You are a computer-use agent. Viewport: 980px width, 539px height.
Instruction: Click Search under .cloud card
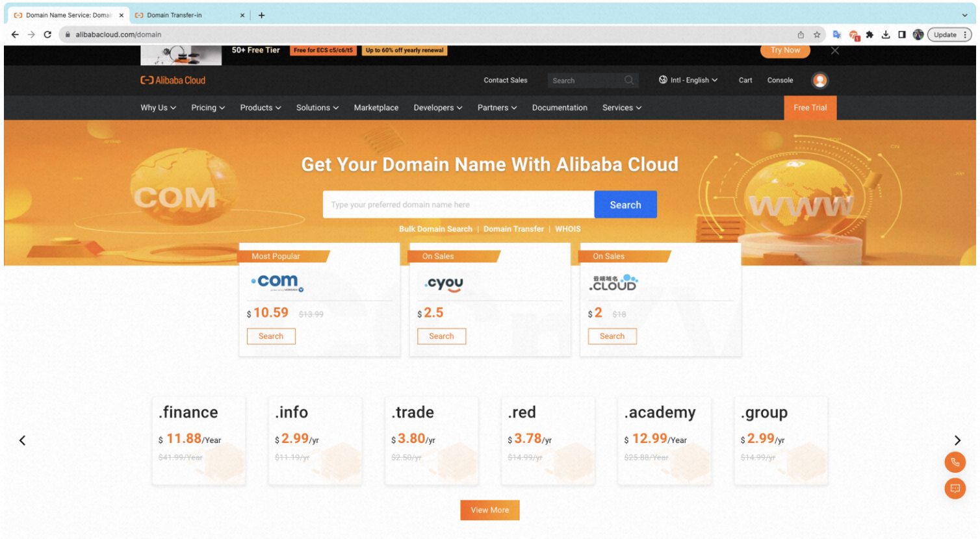612,336
